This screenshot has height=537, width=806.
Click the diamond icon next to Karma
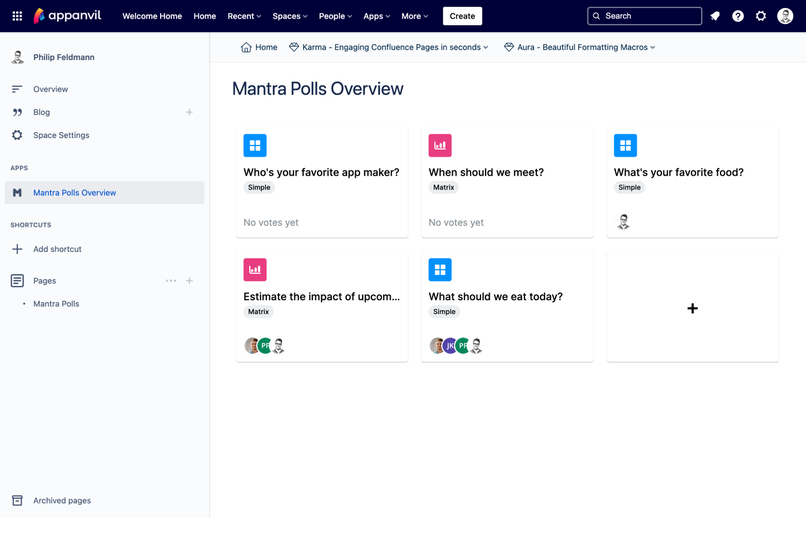tap(294, 47)
